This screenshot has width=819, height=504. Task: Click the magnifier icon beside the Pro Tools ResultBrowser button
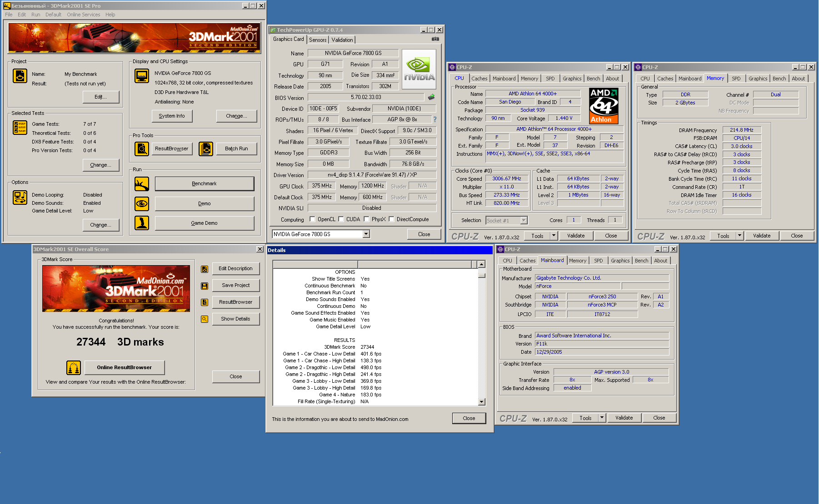point(142,148)
